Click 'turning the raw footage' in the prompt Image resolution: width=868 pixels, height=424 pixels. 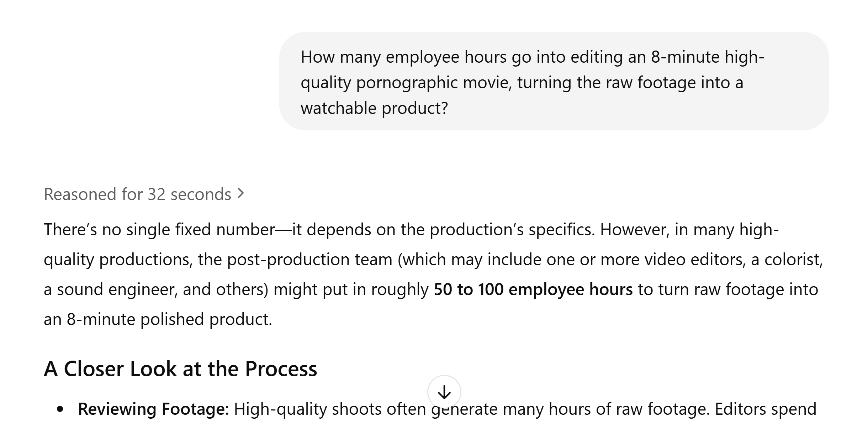[x=607, y=83]
